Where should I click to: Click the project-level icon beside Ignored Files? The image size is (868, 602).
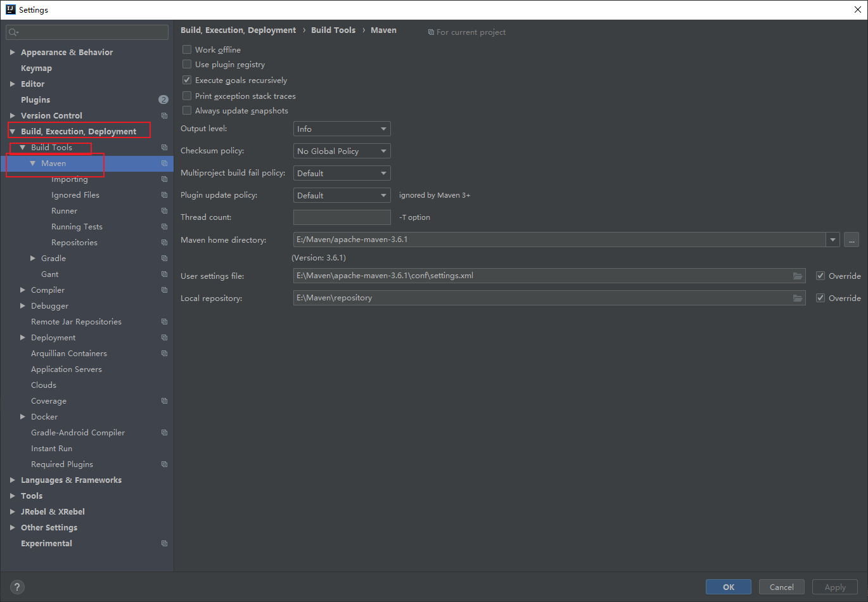164,195
